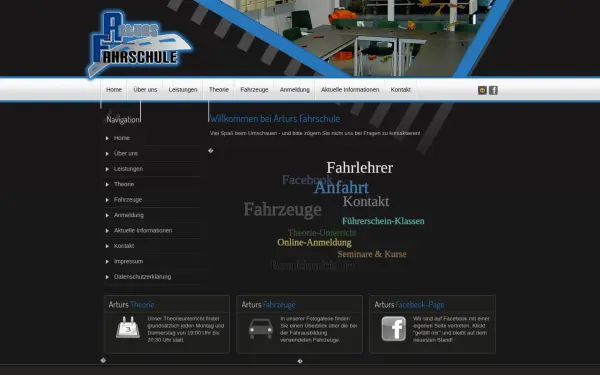The image size is (600, 375).
Task: Click the Kontakt tag in the word cloud
Action: [x=366, y=201]
